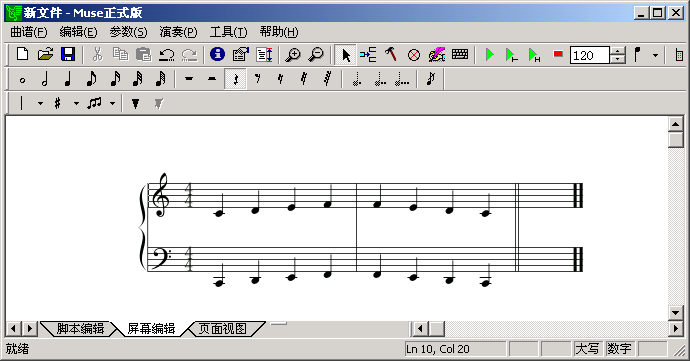
Task: Select the whole rest symbol
Action: click(189, 79)
